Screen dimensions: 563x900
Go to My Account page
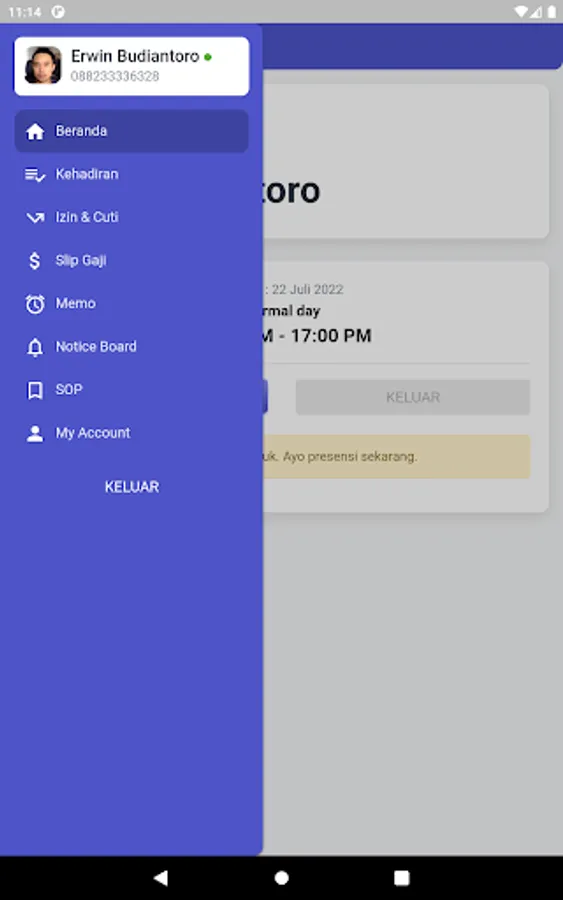pos(131,433)
